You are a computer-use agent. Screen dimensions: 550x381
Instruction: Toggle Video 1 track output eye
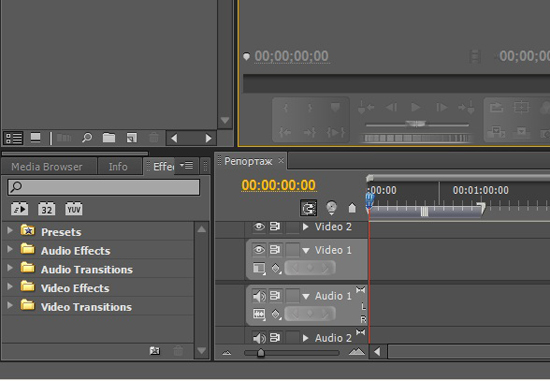pos(259,250)
